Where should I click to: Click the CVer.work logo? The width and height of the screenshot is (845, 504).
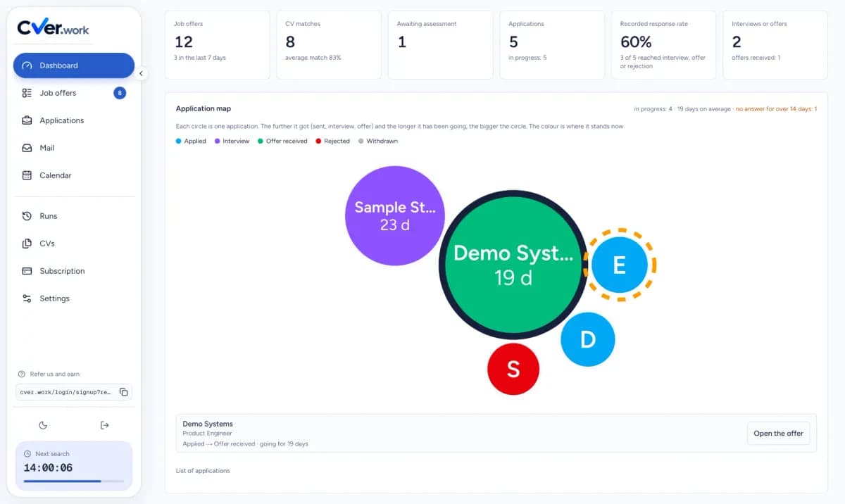(x=54, y=27)
